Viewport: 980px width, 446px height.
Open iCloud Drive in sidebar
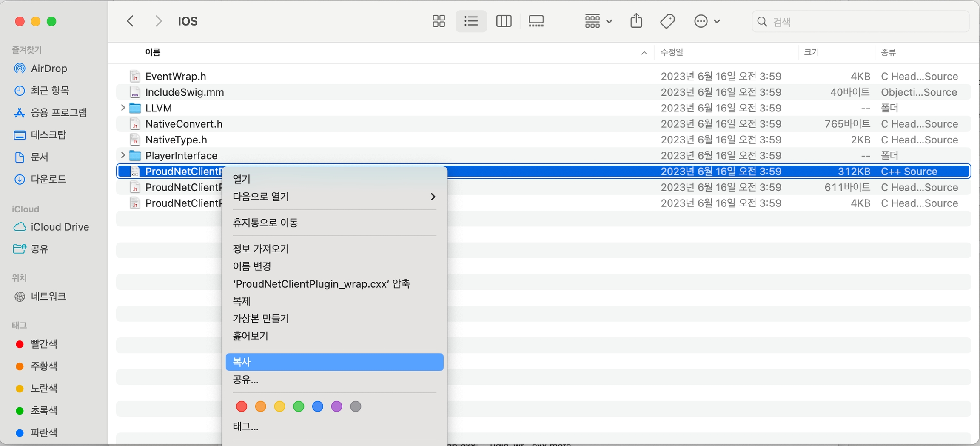60,227
